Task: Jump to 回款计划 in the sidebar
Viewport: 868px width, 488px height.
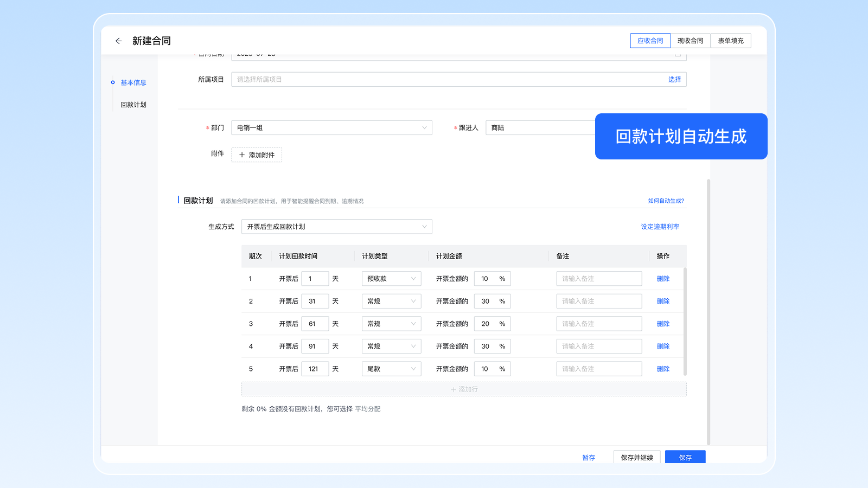Action: (x=133, y=105)
